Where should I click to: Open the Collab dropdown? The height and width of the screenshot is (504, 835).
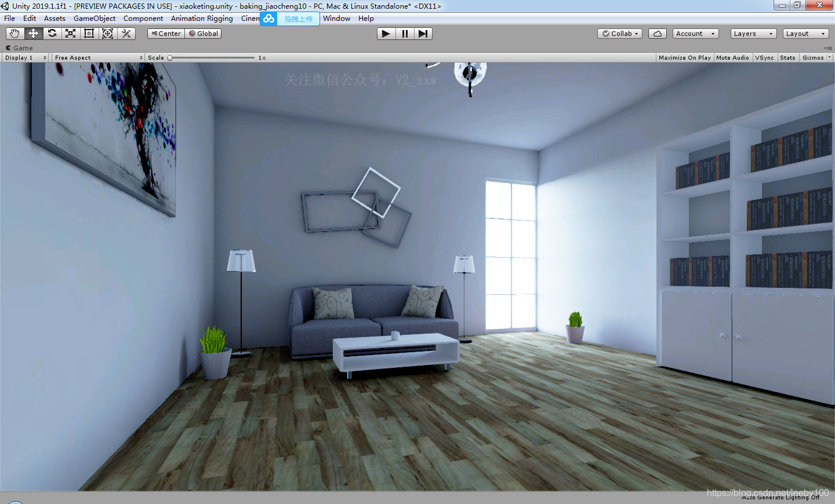[620, 34]
